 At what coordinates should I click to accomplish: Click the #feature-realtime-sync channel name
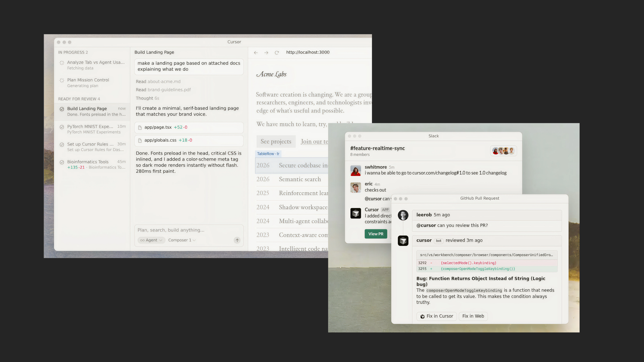point(377,148)
